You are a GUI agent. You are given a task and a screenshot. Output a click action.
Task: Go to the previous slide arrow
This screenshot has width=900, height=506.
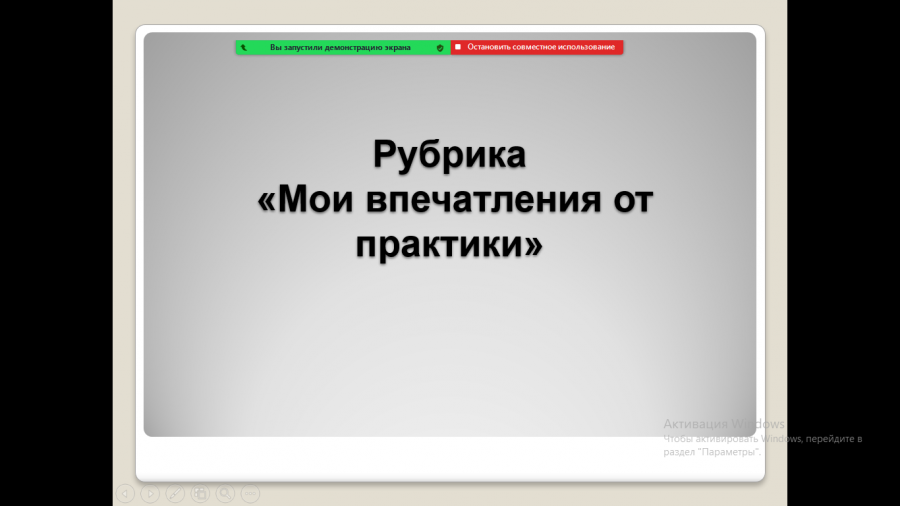pyautogui.click(x=125, y=493)
